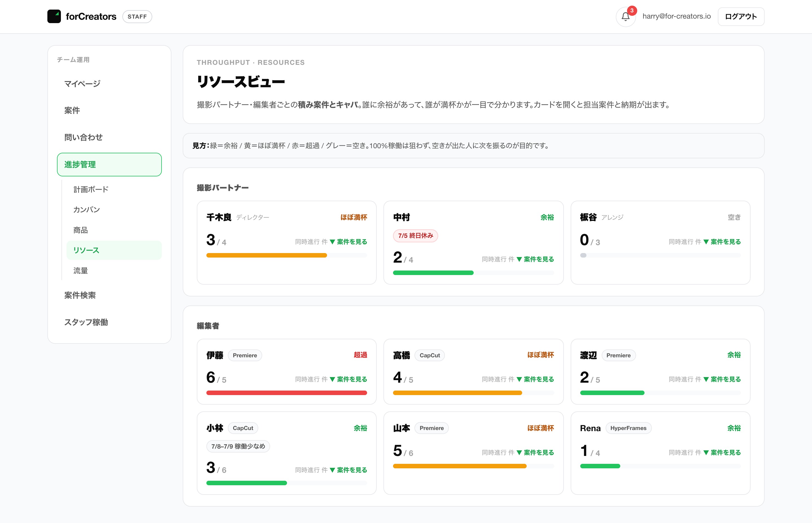
Task: Open the notification bell
Action: click(625, 17)
